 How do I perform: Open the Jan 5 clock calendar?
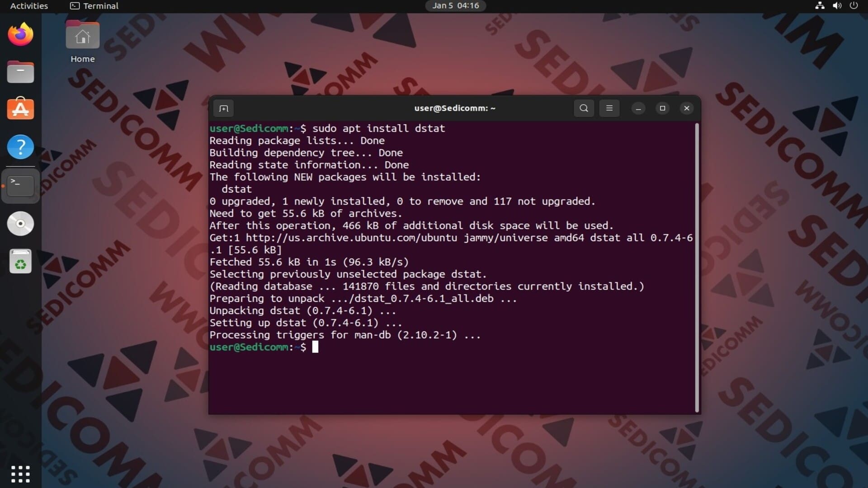point(455,6)
